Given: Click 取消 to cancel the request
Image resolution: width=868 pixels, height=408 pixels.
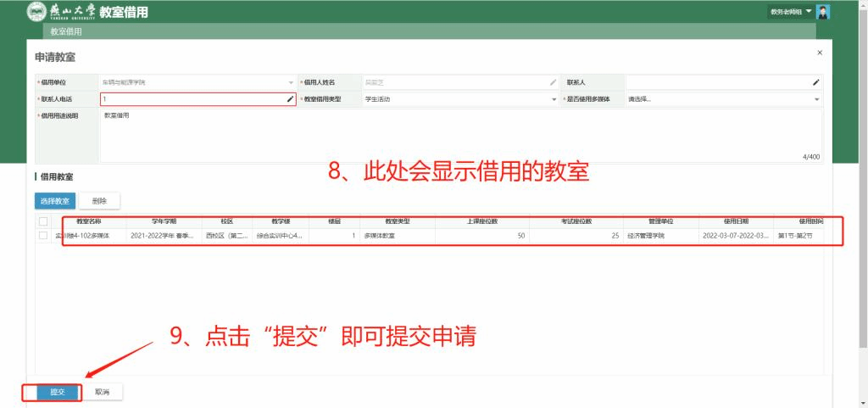Looking at the screenshot, I should coord(103,392).
